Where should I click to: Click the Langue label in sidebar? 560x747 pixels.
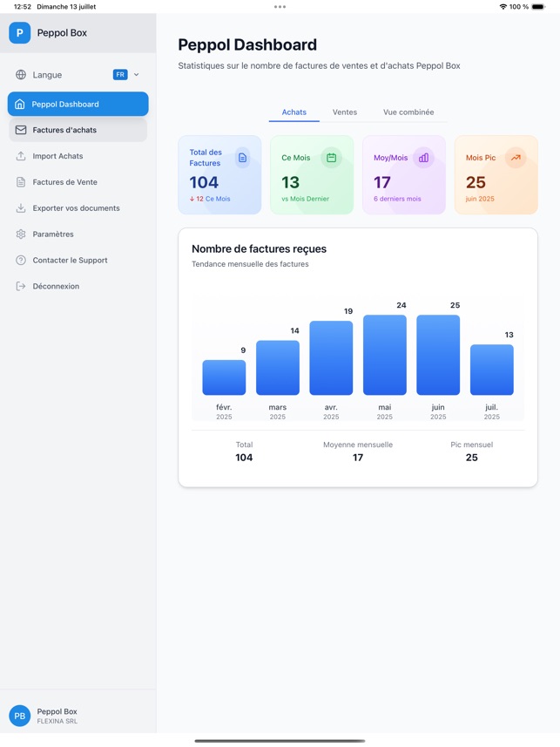(47, 75)
